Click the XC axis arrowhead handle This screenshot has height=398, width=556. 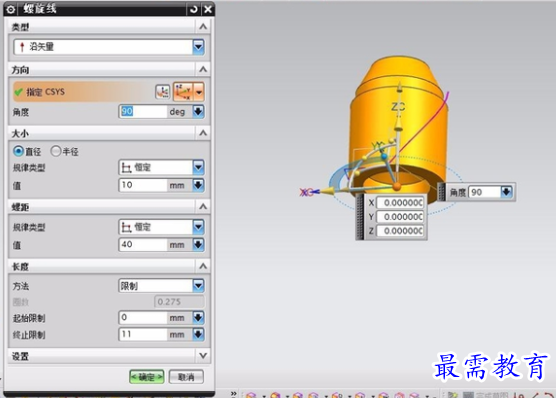328,192
